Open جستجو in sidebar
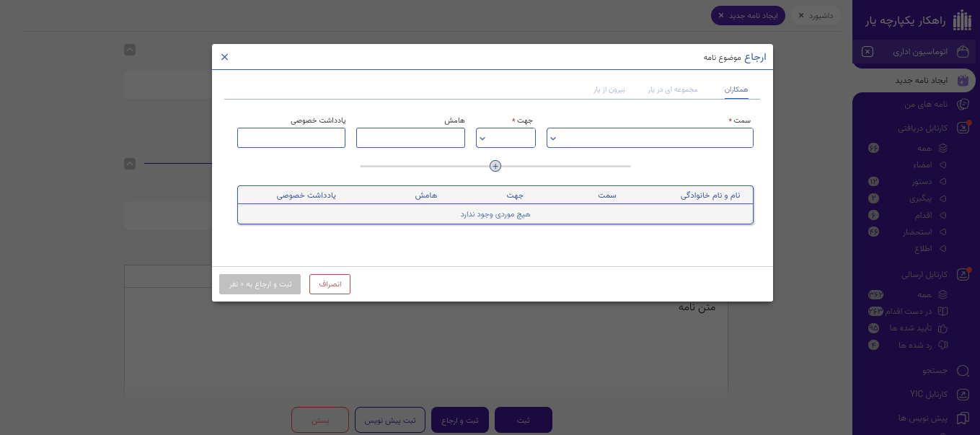This screenshot has width=980, height=435. (x=935, y=371)
